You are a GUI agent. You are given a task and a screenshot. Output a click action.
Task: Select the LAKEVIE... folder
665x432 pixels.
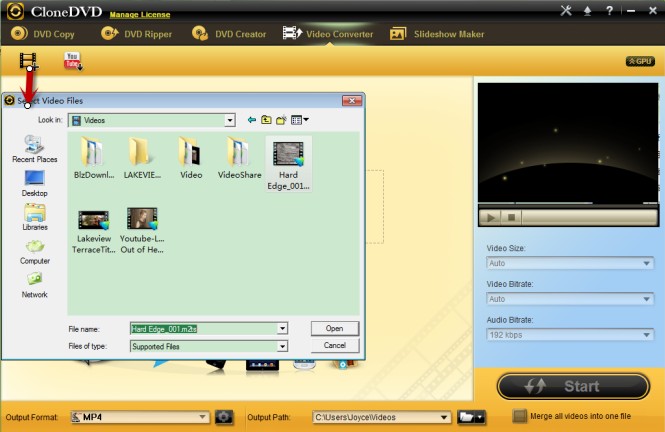[142, 158]
